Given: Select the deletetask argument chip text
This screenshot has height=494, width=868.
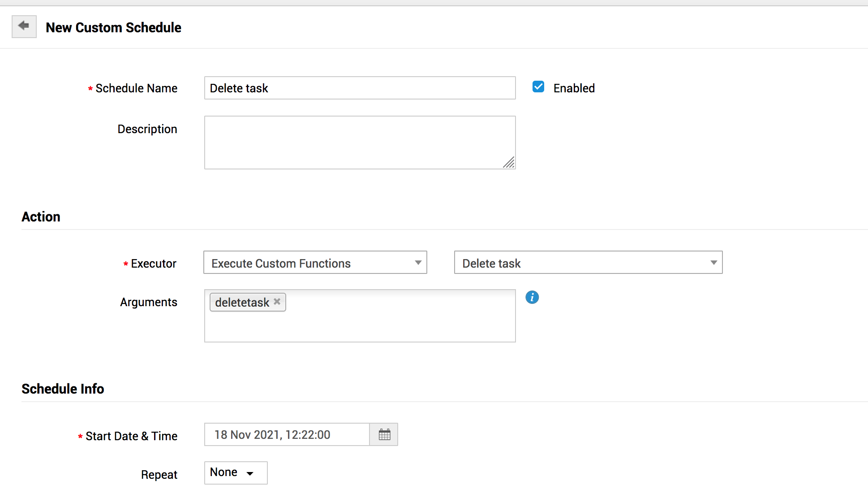Looking at the screenshot, I should [242, 303].
